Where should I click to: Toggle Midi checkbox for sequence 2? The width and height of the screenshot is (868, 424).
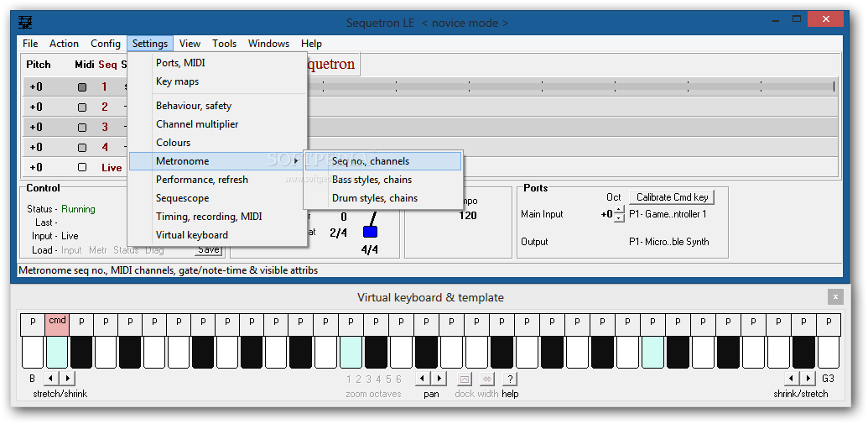pyautogui.click(x=82, y=107)
